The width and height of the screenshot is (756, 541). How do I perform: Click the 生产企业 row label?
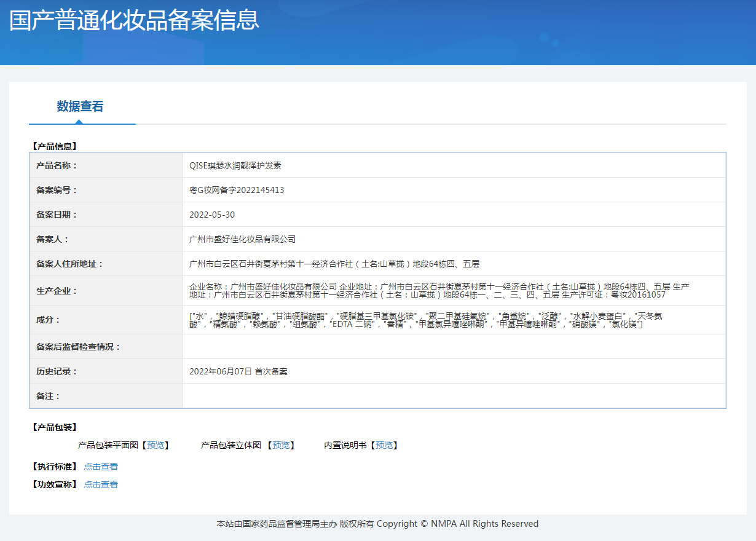(x=57, y=291)
